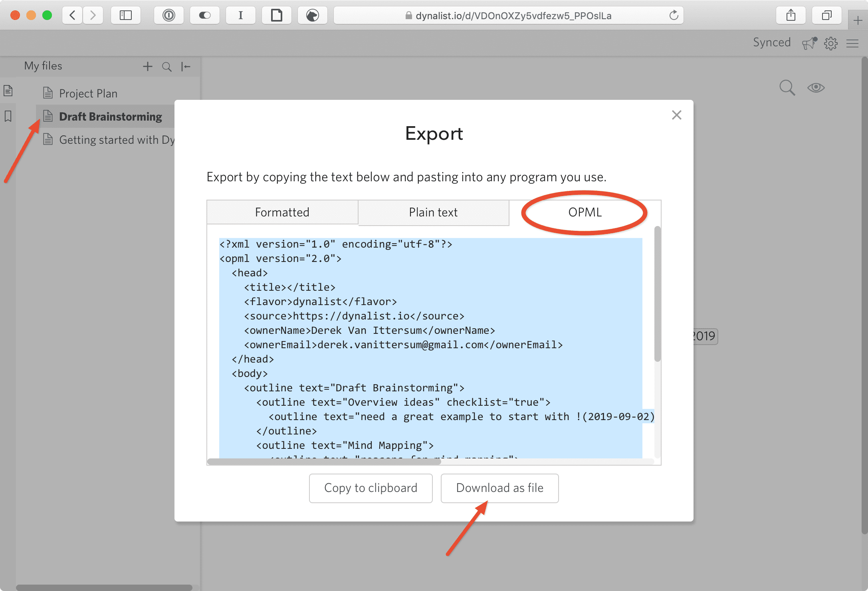Screen dimensions: 868x591
Task: Switch to the Plain text tab
Action: coord(434,212)
